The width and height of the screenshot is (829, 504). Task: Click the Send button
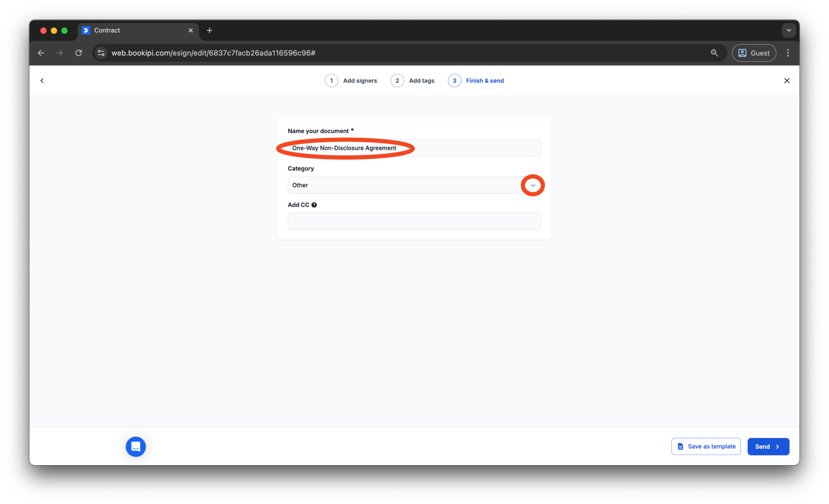coord(768,447)
